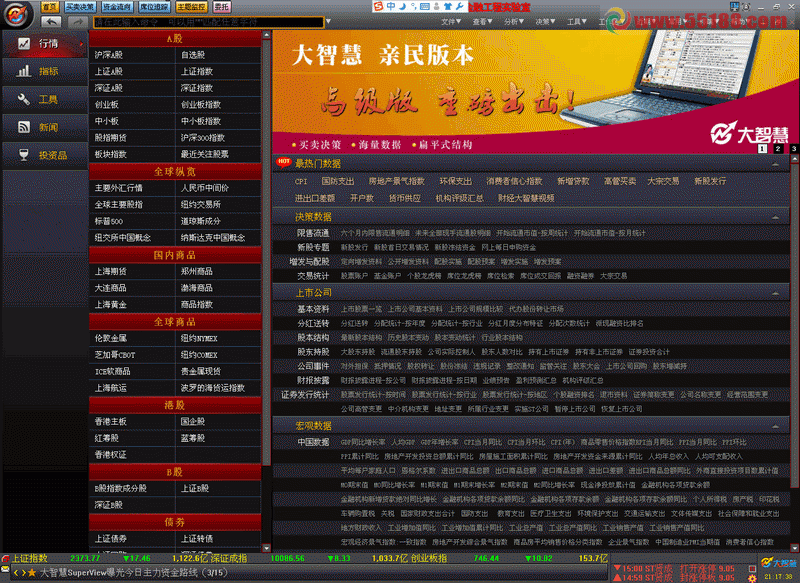
Task: Switch to the 资金流向 tab
Action: click(117, 7)
